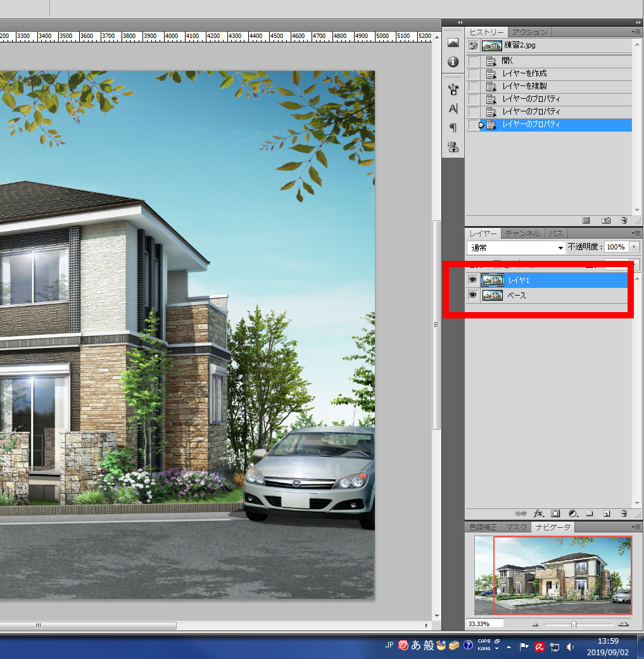Add a layer mask with the mask icon
This screenshot has height=659, width=644.
555,513
